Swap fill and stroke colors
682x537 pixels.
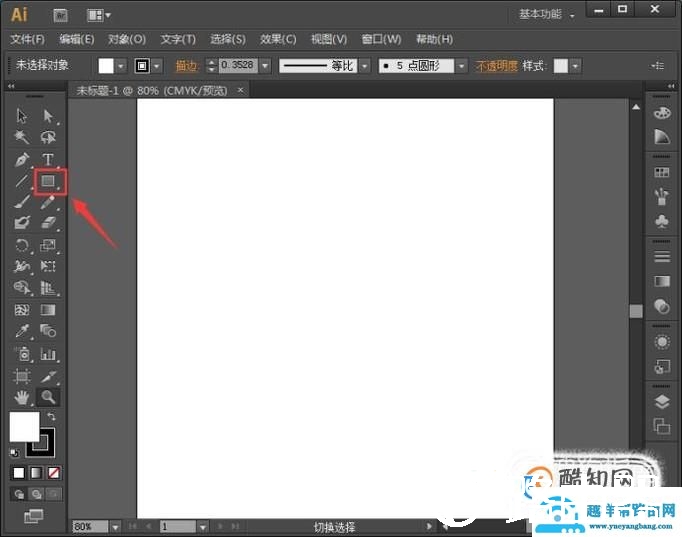pyautogui.click(x=51, y=417)
